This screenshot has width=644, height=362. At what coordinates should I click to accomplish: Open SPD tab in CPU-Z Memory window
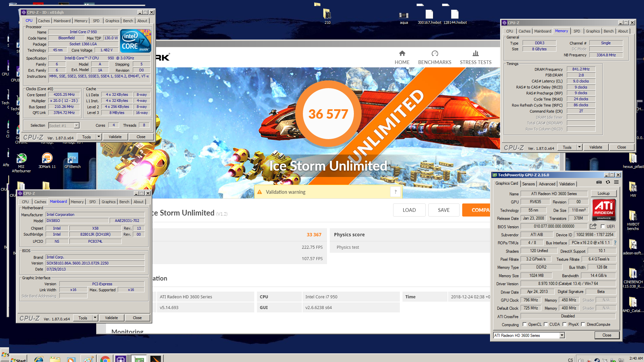click(577, 31)
